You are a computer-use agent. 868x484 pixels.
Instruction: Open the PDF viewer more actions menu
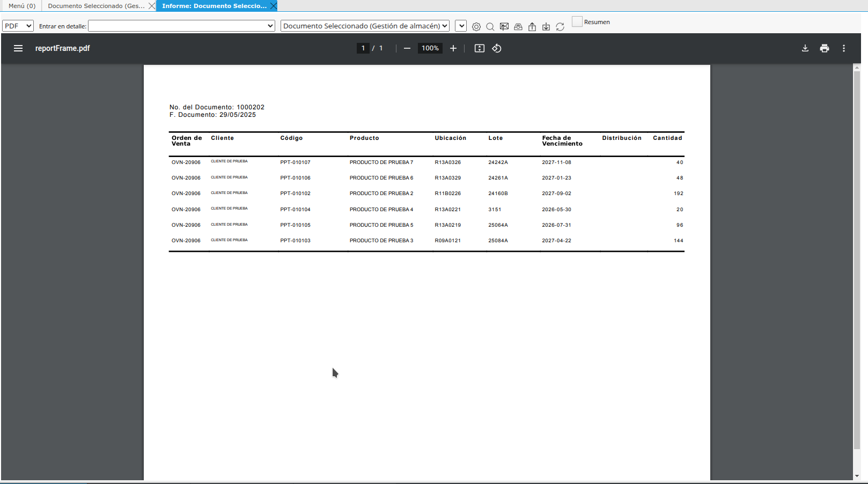(x=844, y=48)
